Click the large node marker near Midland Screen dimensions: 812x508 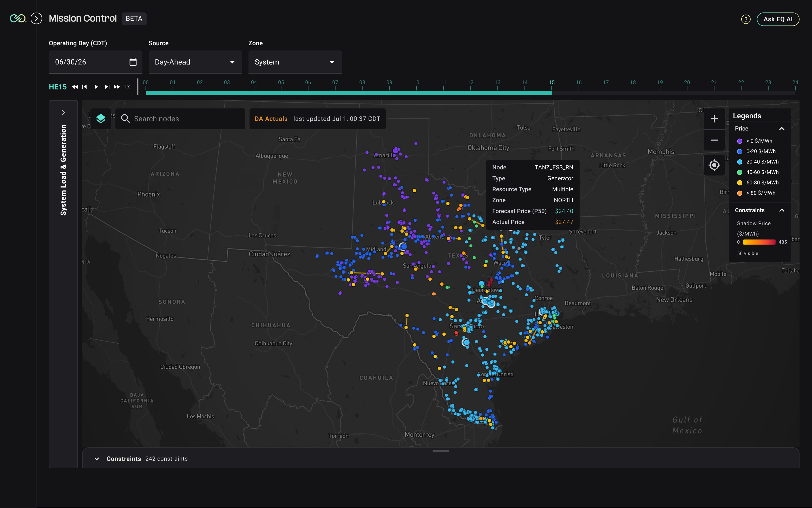[x=403, y=247]
